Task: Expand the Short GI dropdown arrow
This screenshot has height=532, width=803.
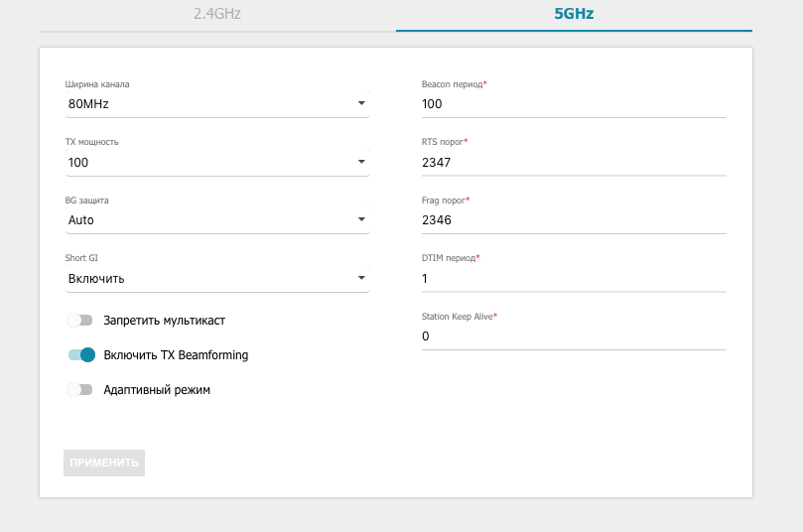Action: pyautogui.click(x=361, y=278)
